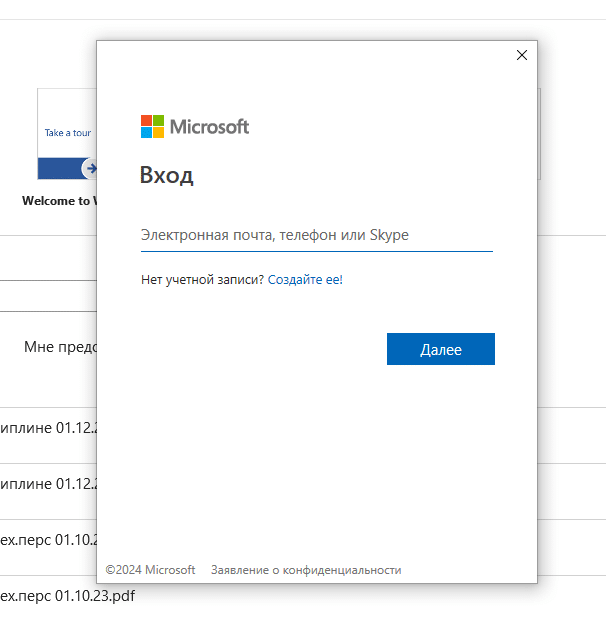The height and width of the screenshot is (630, 606).
Task: Open the lower "иплине 01.12.2" file entry
Action: click(x=48, y=484)
